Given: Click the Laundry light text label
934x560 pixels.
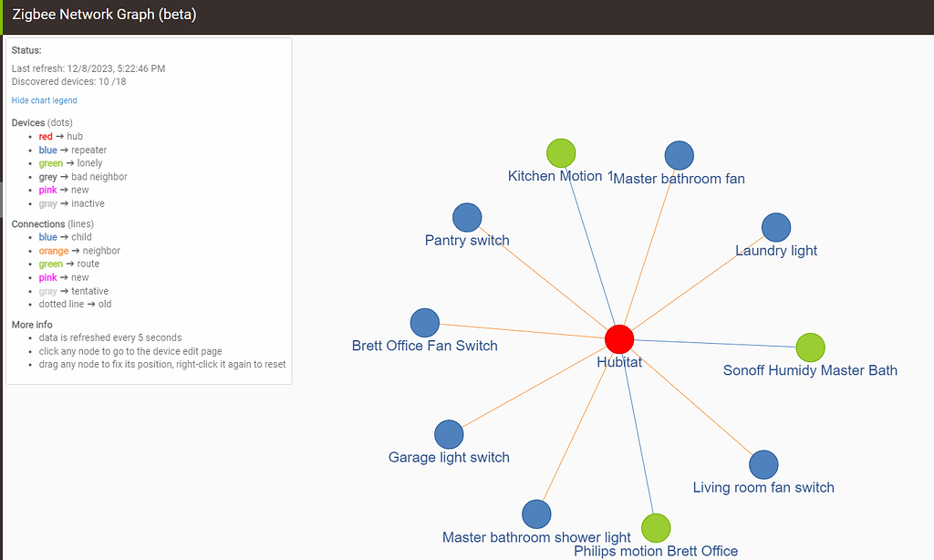Looking at the screenshot, I should click(x=776, y=251).
